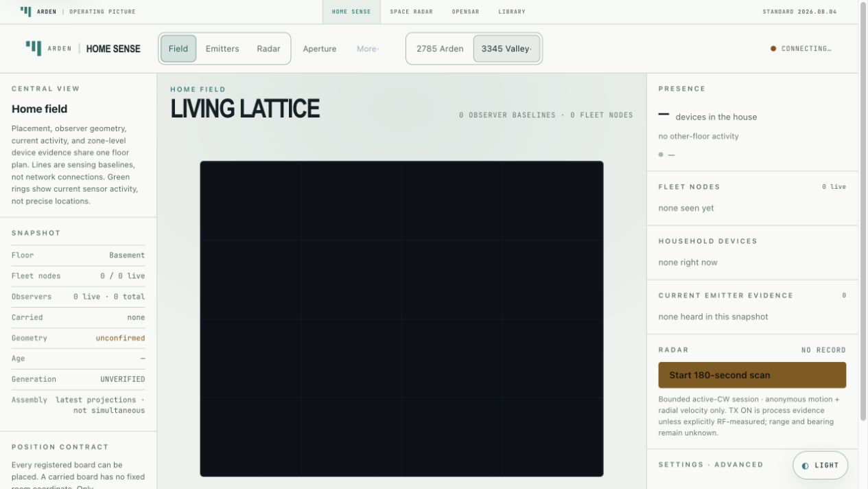Image resolution: width=868 pixels, height=489 pixels.
Task: Click the half-moon icon on Light button
Action: (x=805, y=466)
